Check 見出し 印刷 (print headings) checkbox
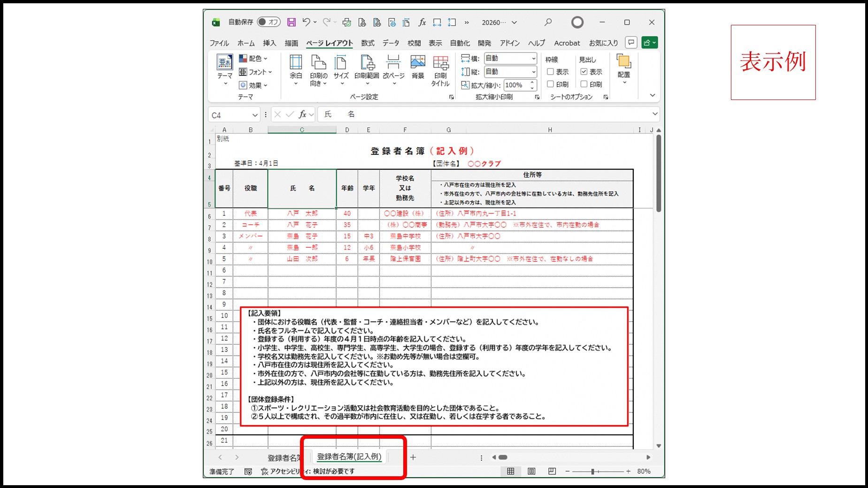This screenshot has height=488, width=868. click(x=584, y=84)
